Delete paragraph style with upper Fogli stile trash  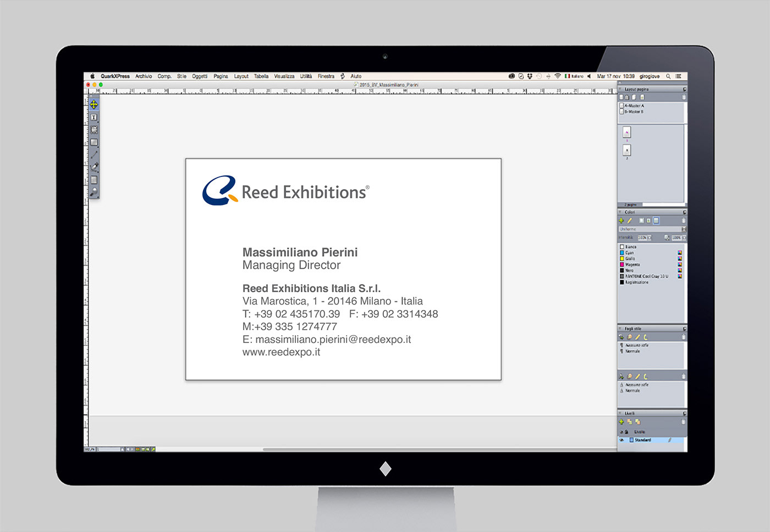(684, 337)
